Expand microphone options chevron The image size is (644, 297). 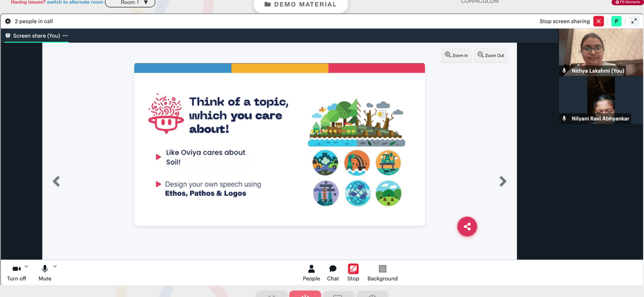tap(55, 267)
